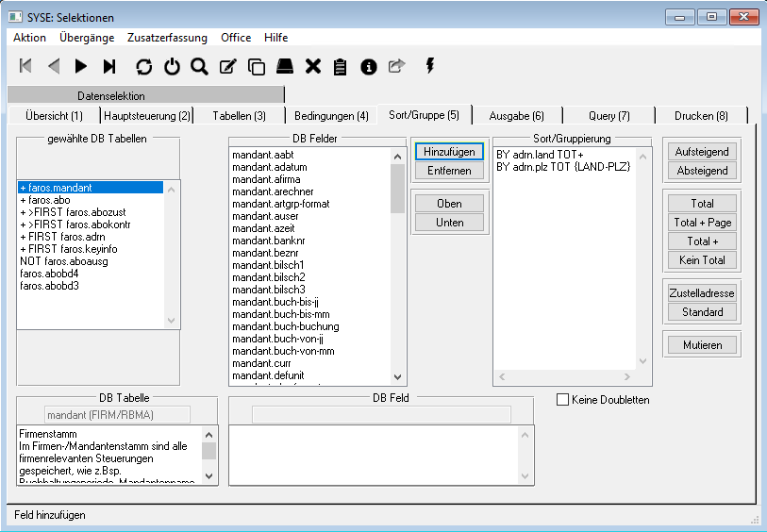Select the '+ FIRST faros.adrn' table entry

[62, 237]
